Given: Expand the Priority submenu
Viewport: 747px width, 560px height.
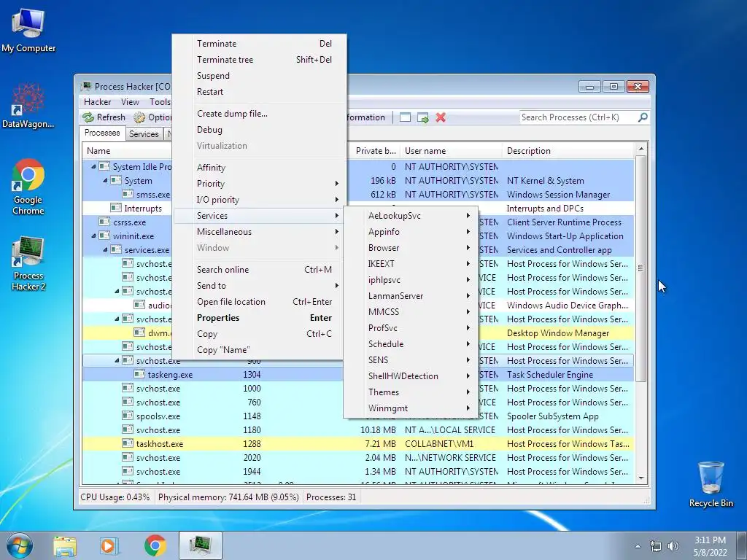Looking at the screenshot, I should point(258,184).
